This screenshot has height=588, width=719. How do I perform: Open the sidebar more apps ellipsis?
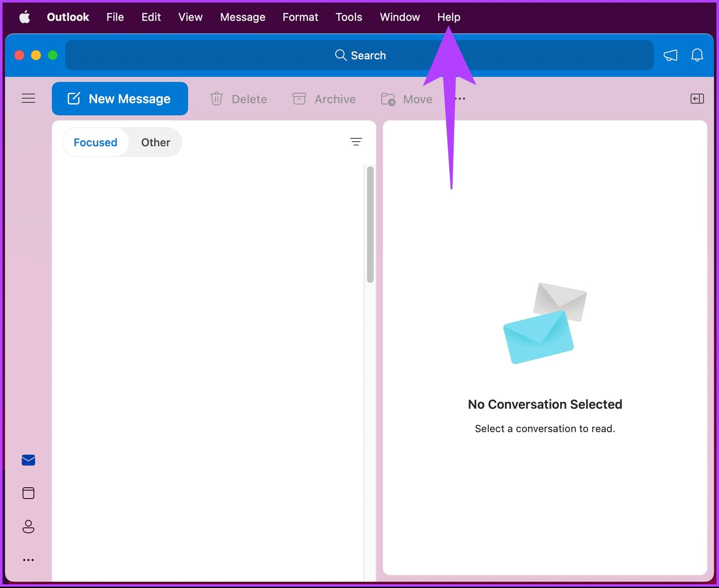pyautogui.click(x=28, y=560)
